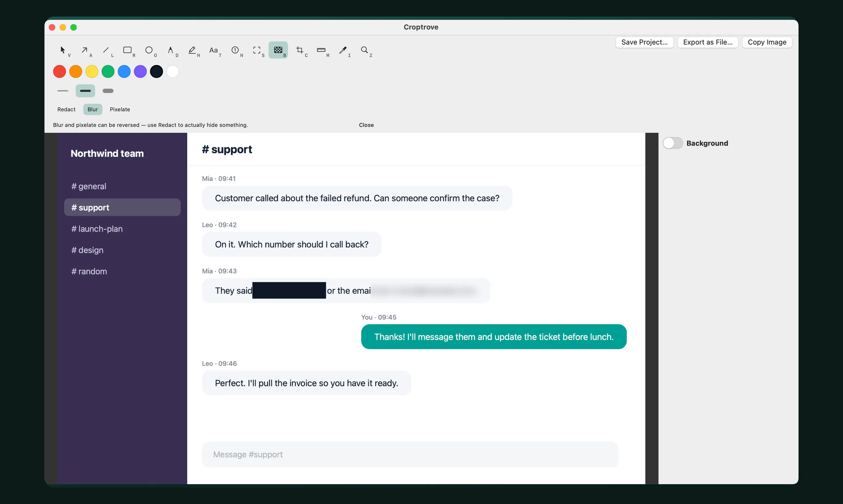
Task: Click the # support sidebar channel
Action: point(122,208)
